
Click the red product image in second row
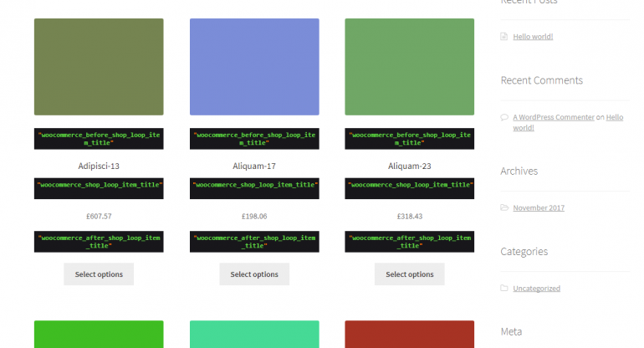409,335
